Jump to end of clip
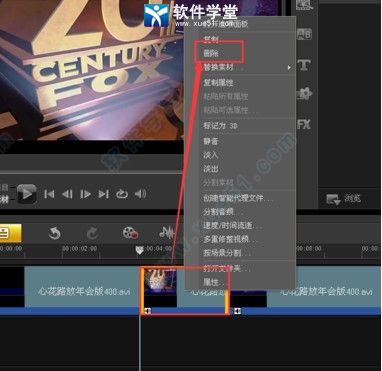382x371 pixels. (103, 194)
